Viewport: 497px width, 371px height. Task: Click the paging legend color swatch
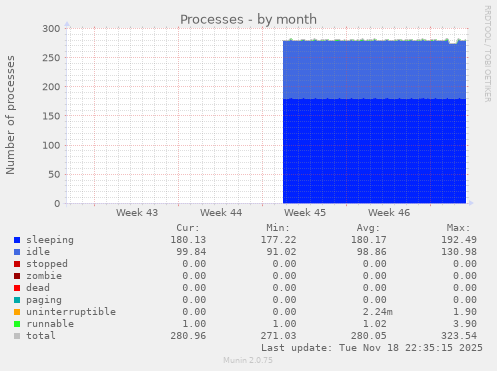click(17, 300)
